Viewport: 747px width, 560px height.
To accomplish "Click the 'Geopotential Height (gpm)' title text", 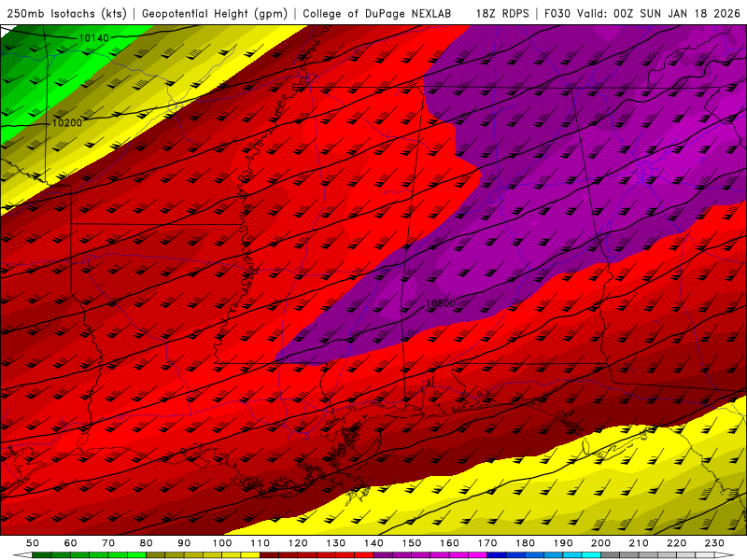I will pyautogui.click(x=215, y=14).
